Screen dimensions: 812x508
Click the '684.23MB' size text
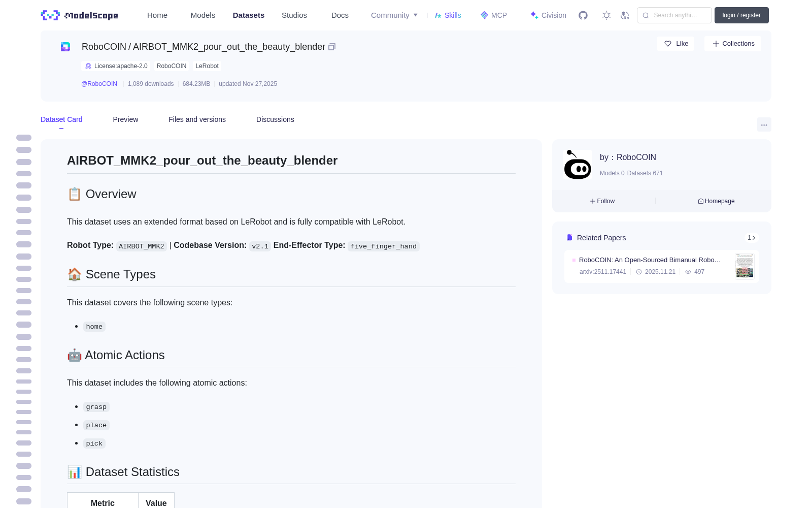pos(196,84)
